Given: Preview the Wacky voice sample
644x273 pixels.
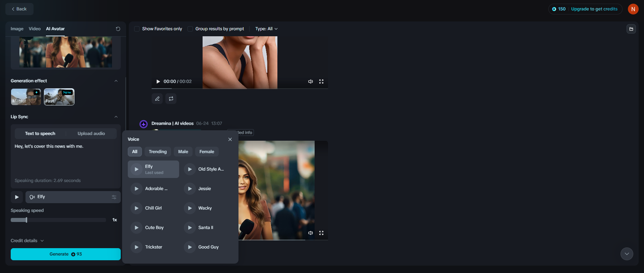Looking at the screenshot, I should (190, 208).
